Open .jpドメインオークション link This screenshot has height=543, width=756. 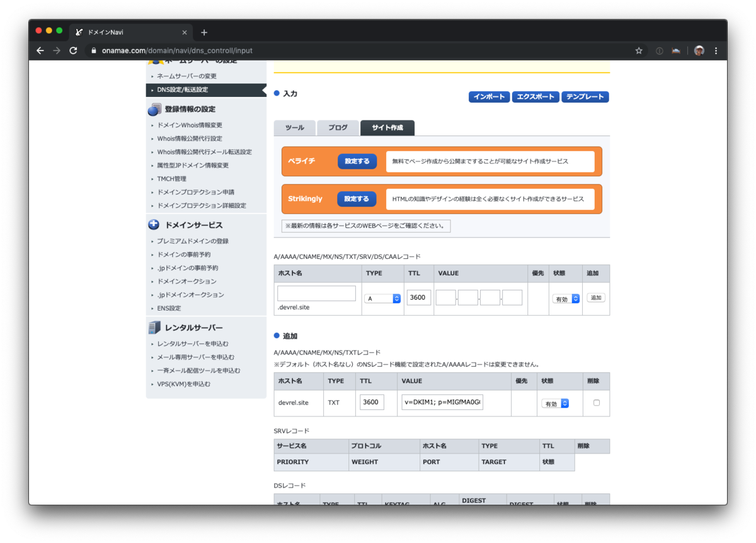[190, 295]
